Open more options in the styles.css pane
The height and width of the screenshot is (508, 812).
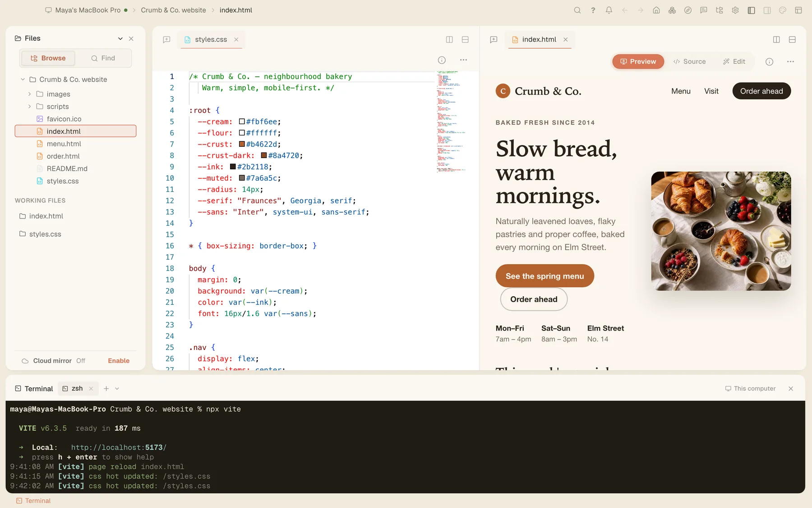[x=463, y=60]
